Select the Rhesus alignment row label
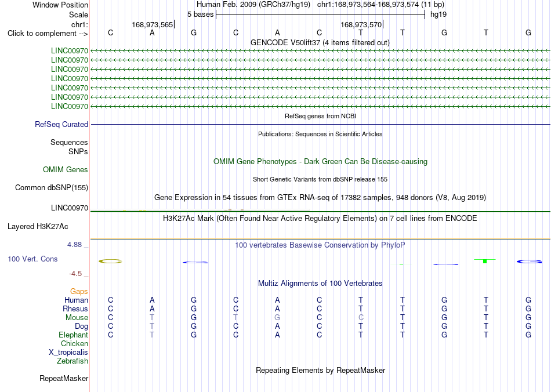The width and height of the screenshot is (551, 392). pos(75,308)
